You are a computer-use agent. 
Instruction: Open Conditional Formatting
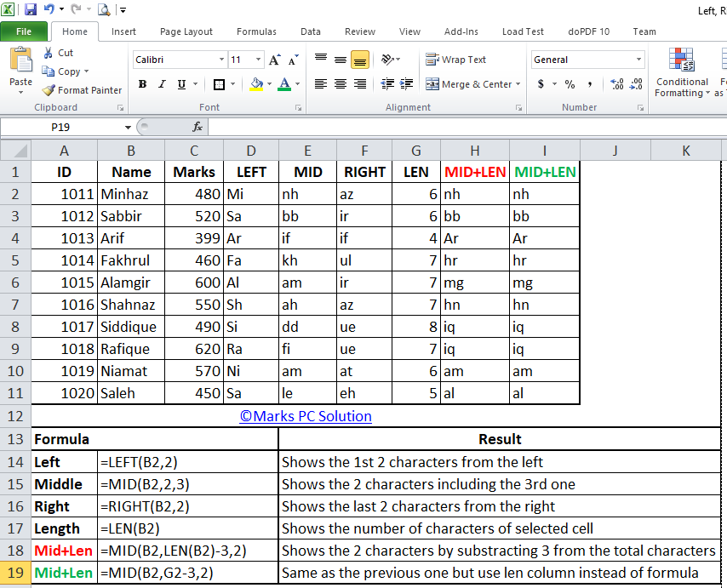point(681,72)
